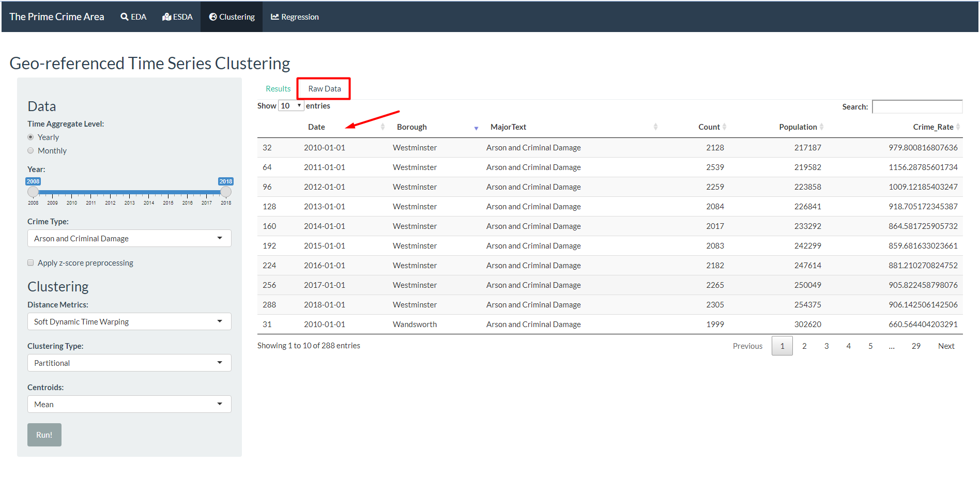
Task: Open the Crime Type dropdown
Action: coord(129,239)
